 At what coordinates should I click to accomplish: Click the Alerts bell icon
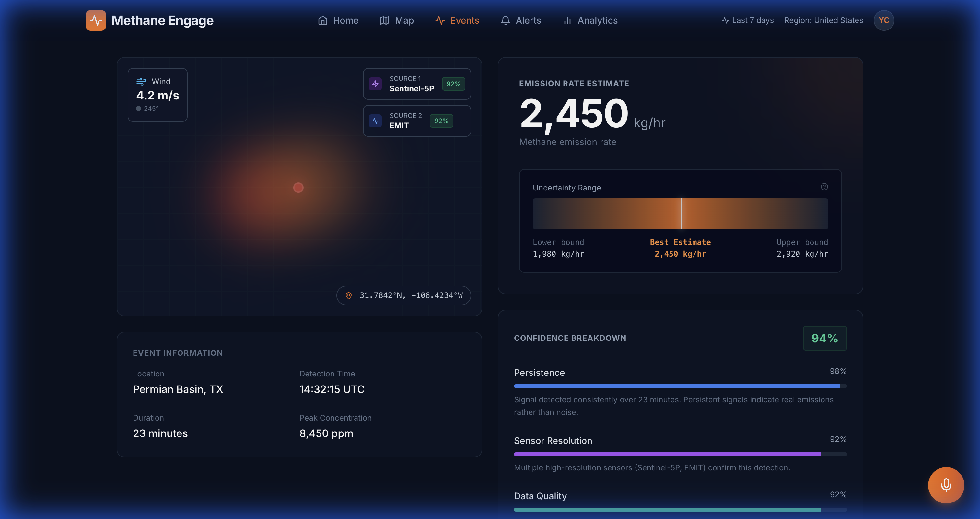point(505,20)
